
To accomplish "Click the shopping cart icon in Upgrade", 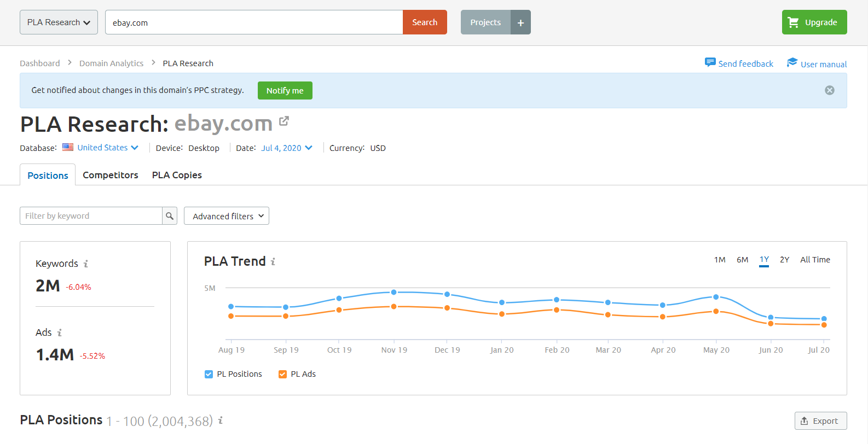I will pos(793,22).
